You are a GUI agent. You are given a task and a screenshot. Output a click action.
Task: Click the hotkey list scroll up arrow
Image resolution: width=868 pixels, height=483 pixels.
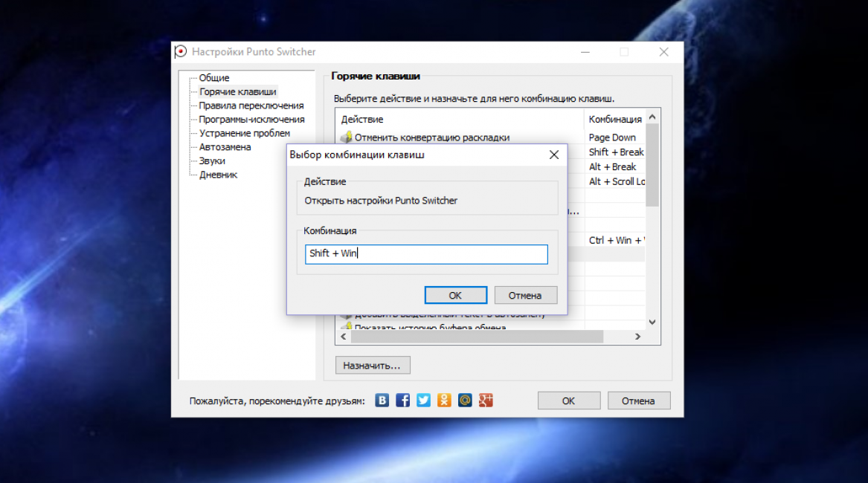coord(652,117)
